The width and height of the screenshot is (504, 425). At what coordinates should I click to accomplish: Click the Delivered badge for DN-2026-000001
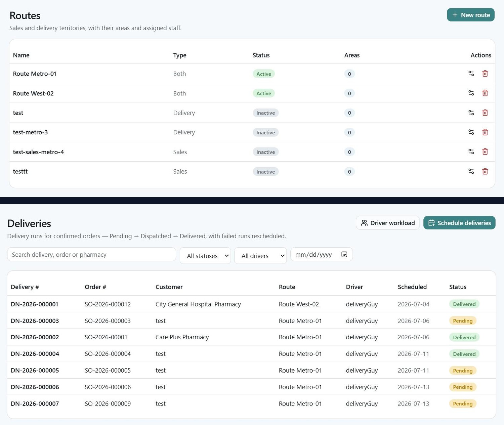[x=464, y=304]
